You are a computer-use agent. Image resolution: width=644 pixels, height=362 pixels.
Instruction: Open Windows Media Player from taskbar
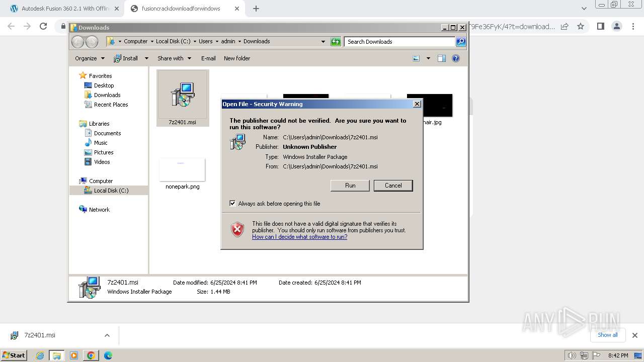pos(74,355)
